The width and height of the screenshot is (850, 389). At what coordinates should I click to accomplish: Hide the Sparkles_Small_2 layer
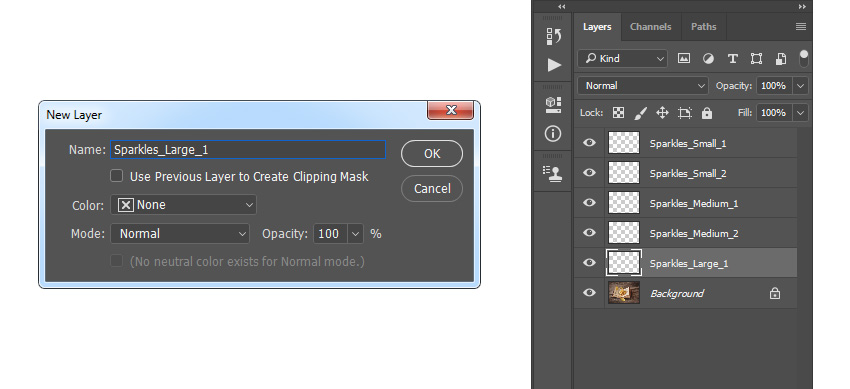(x=589, y=173)
